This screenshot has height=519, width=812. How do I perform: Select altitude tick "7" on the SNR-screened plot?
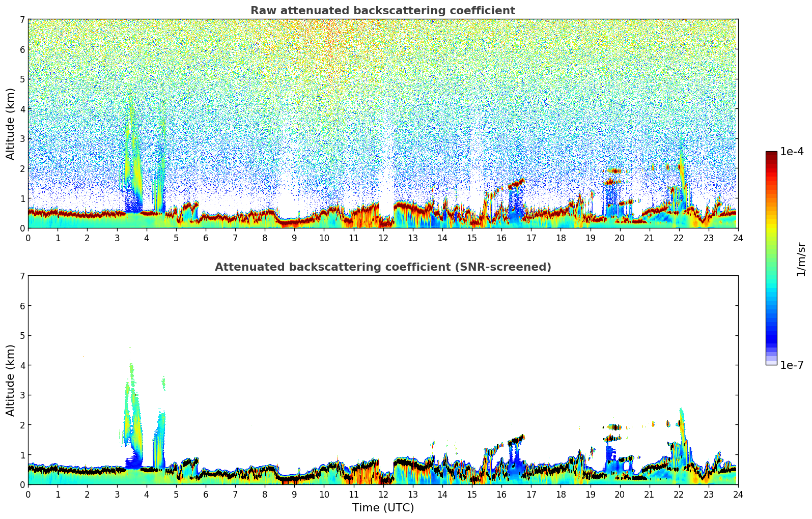(x=22, y=276)
